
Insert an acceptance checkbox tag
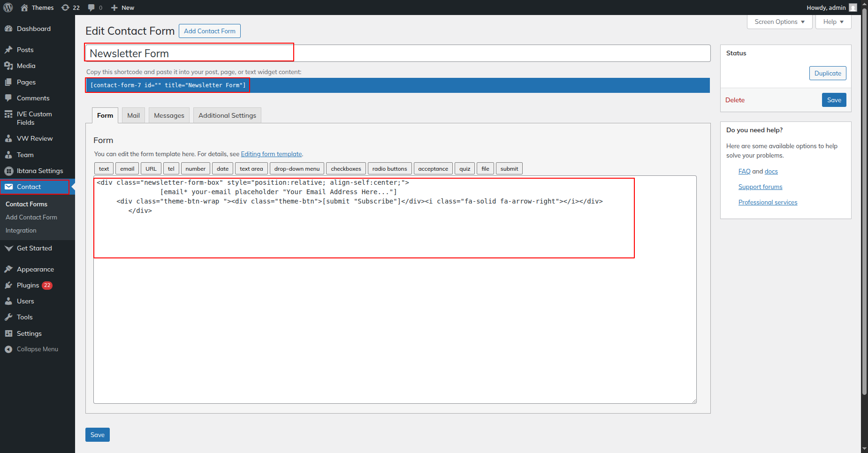coord(433,169)
